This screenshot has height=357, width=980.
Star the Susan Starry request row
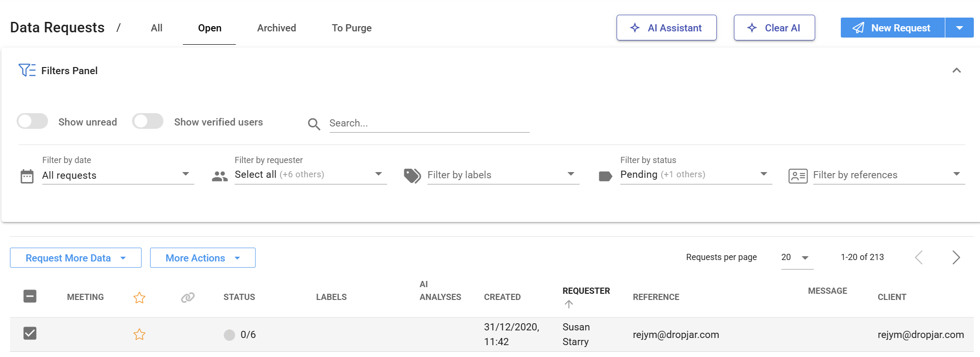[139, 335]
